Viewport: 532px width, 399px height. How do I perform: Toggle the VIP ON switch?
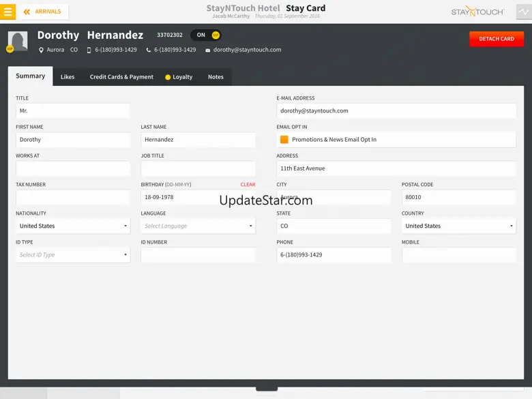coord(206,35)
